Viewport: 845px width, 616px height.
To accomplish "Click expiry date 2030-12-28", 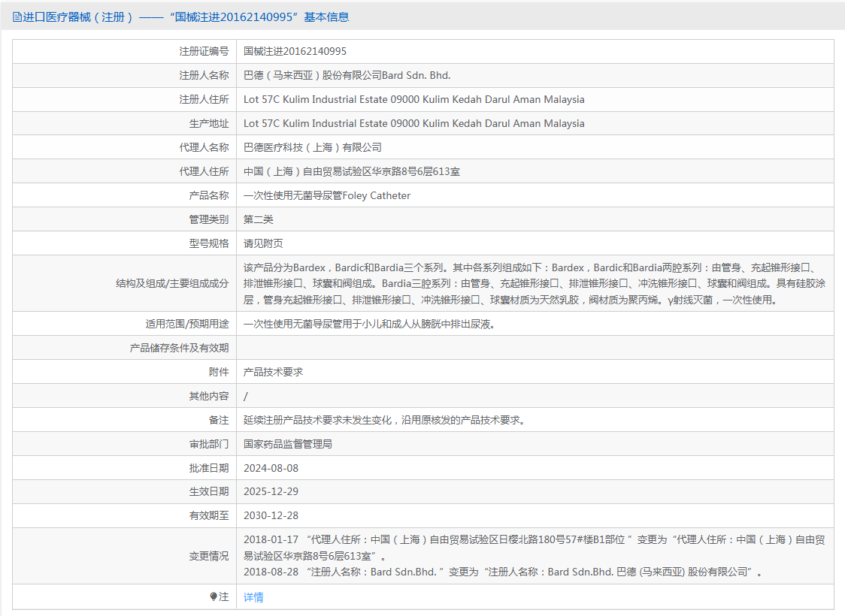I will click(271, 515).
